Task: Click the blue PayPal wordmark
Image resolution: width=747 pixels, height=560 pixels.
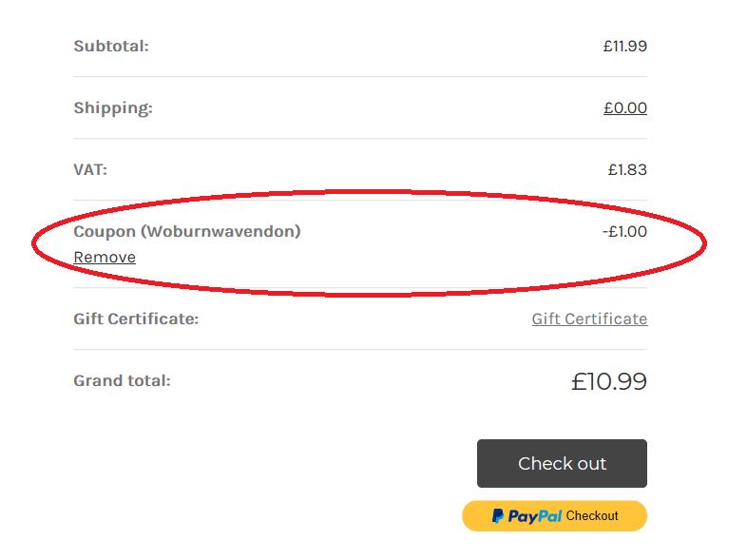Action: point(535,516)
